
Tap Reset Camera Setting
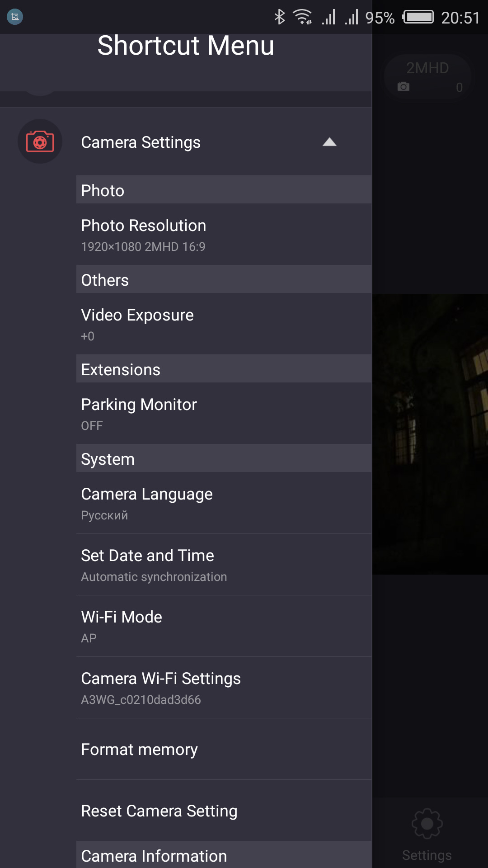click(224, 811)
